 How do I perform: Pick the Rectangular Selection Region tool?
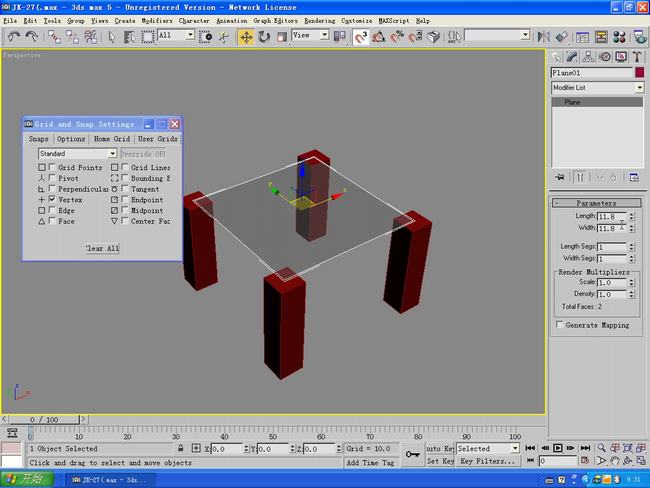pos(147,37)
